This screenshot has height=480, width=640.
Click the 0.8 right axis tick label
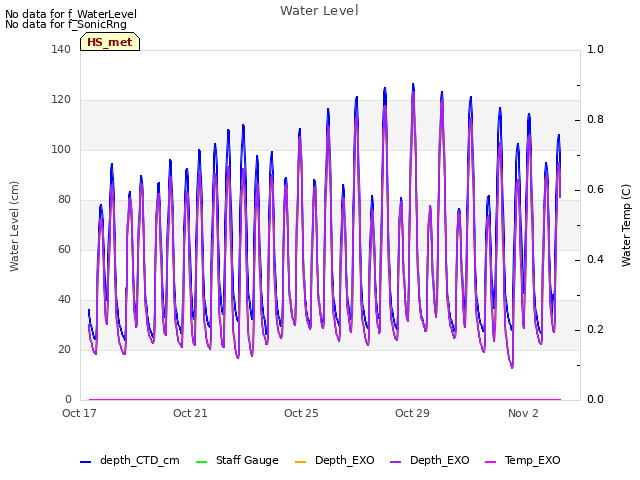pyautogui.click(x=595, y=120)
